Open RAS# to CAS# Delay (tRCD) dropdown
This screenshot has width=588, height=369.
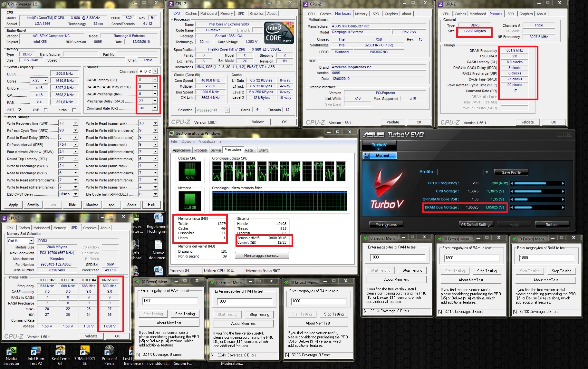pyautogui.click(x=155, y=87)
